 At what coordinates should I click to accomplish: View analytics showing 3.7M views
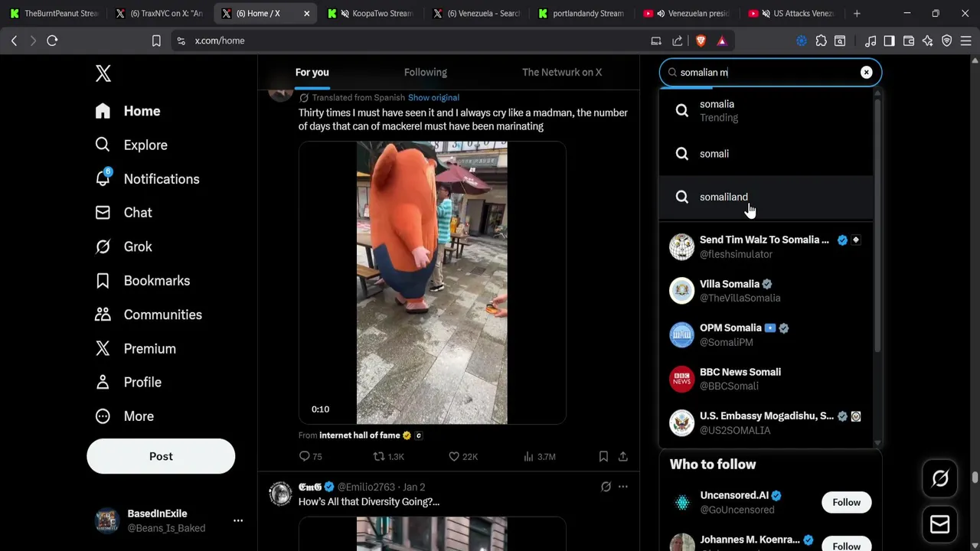pos(539,457)
